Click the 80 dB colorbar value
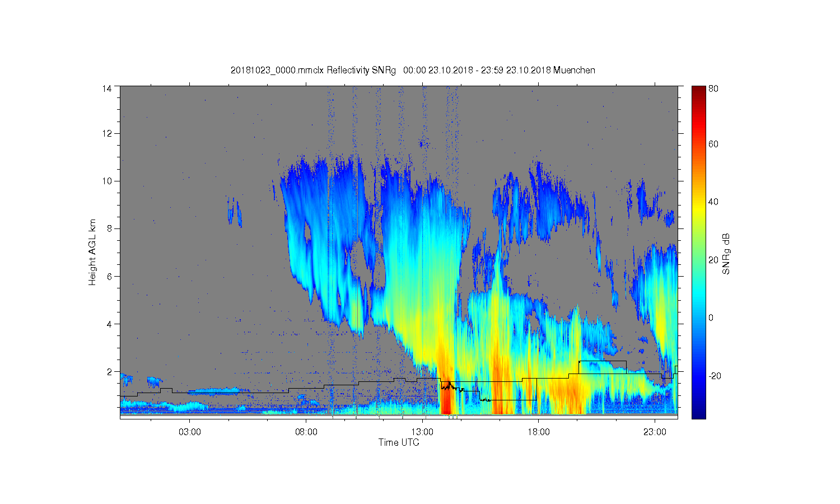The image size is (840, 504). 713,88
